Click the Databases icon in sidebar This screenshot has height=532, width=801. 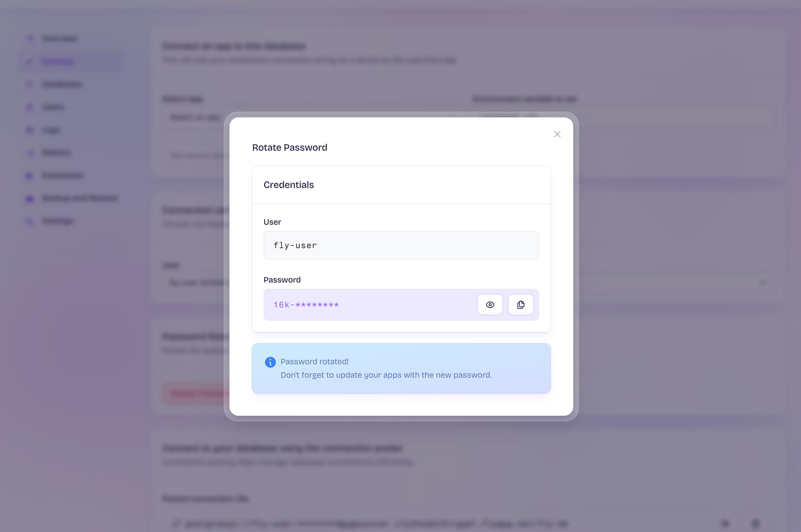tap(30, 84)
